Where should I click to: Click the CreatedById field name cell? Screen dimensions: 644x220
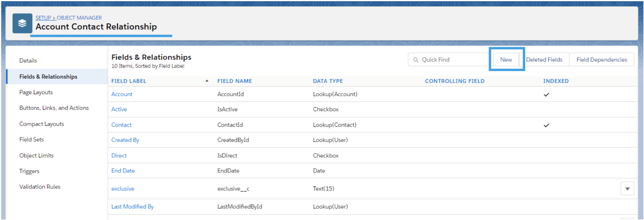(x=233, y=140)
